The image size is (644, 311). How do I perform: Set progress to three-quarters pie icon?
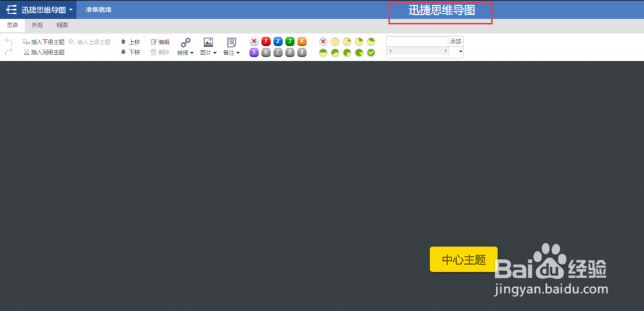pyautogui.click(x=347, y=53)
